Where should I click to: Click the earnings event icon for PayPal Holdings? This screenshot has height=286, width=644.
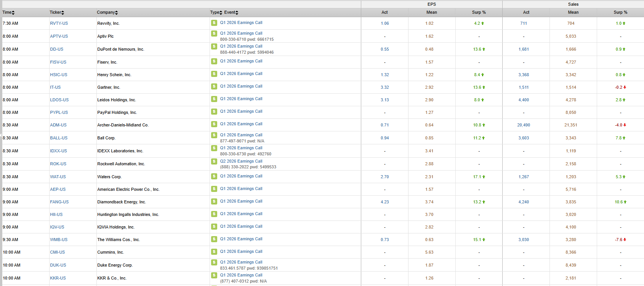tap(214, 112)
